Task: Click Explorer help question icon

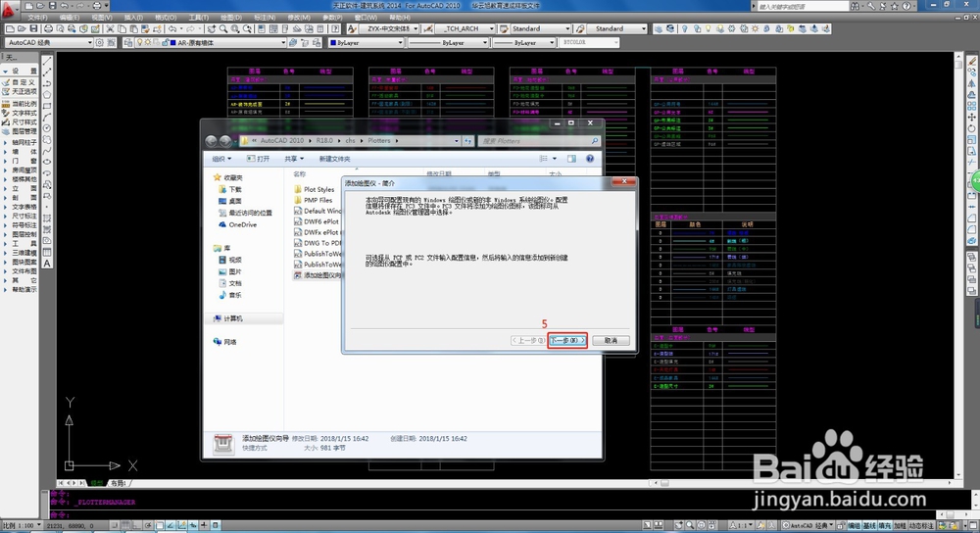Action: (589, 159)
